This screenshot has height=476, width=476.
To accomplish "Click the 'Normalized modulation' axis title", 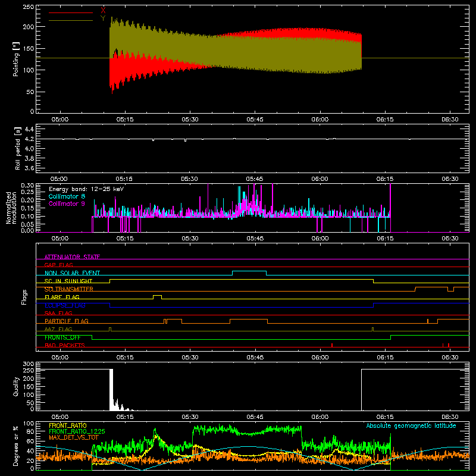I will (x=11, y=208).
